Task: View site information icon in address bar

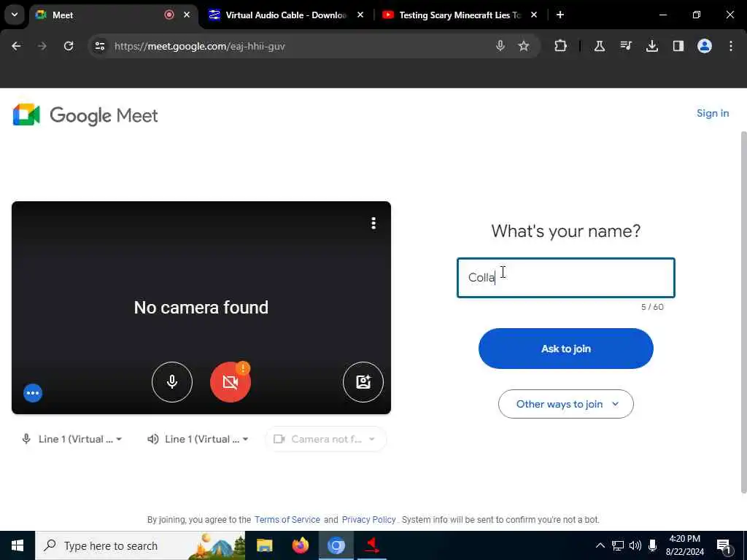Action: (99, 46)
